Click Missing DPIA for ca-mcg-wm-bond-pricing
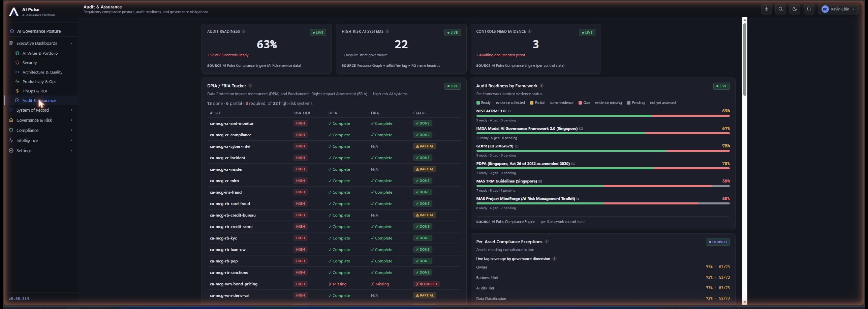Viewport: 868px width, 309px height. pos(337,284)
